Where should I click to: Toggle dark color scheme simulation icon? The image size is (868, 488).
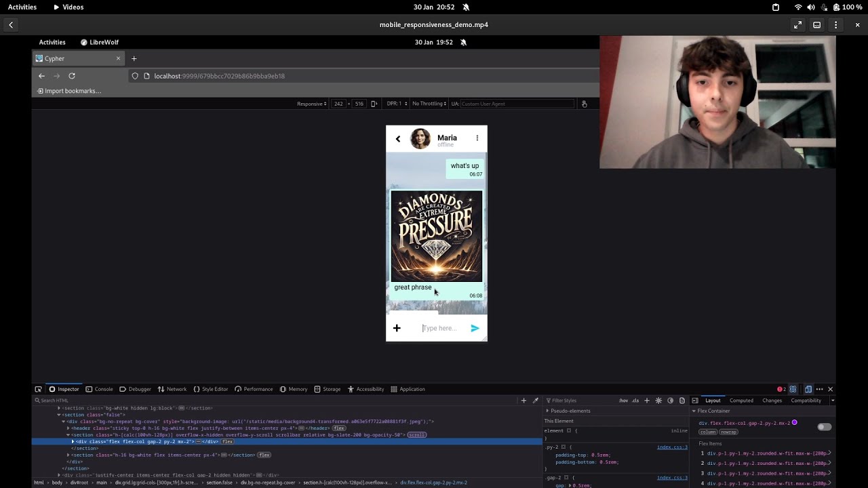click(671, 401)
